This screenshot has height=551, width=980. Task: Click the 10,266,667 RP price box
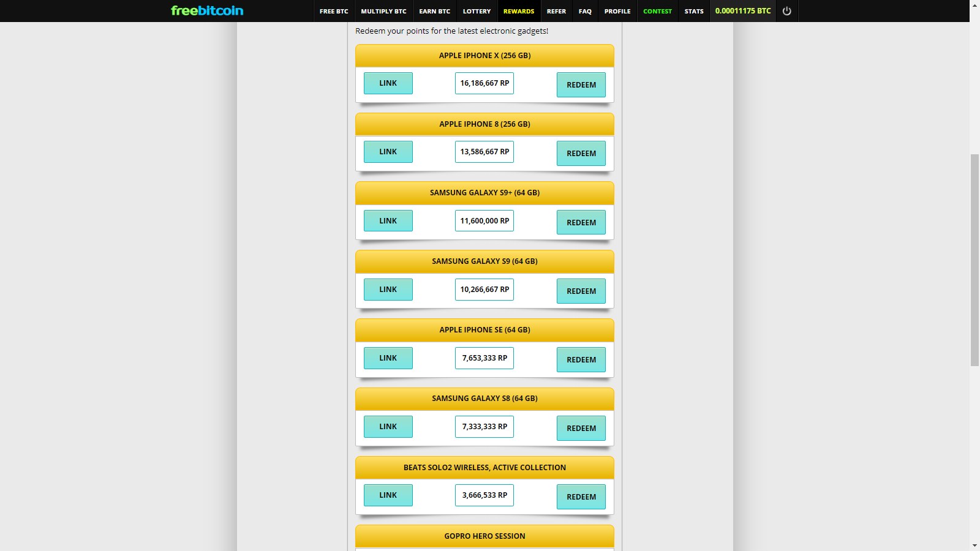coord(484,289)
